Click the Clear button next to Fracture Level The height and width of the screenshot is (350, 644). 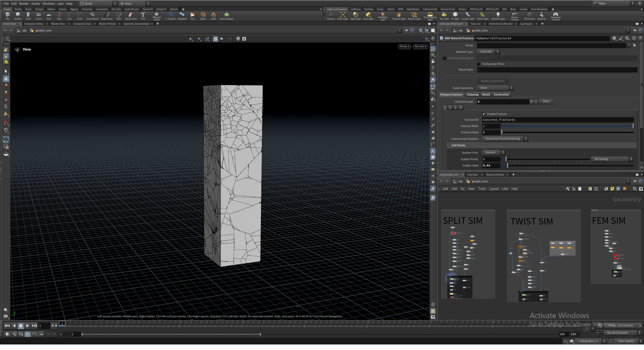point(546,101)
